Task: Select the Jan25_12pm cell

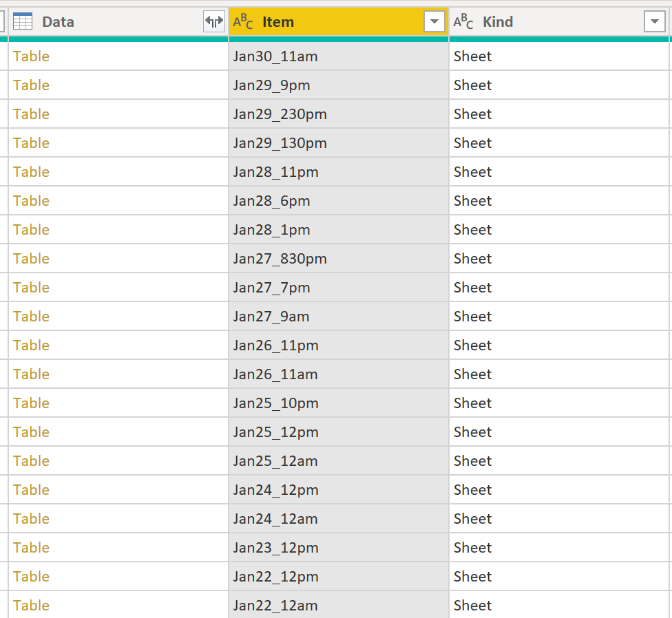Action: (339, 432)
